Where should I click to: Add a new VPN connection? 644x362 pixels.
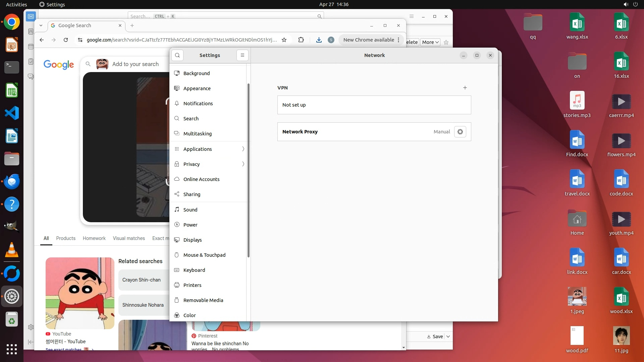[465, 88]
